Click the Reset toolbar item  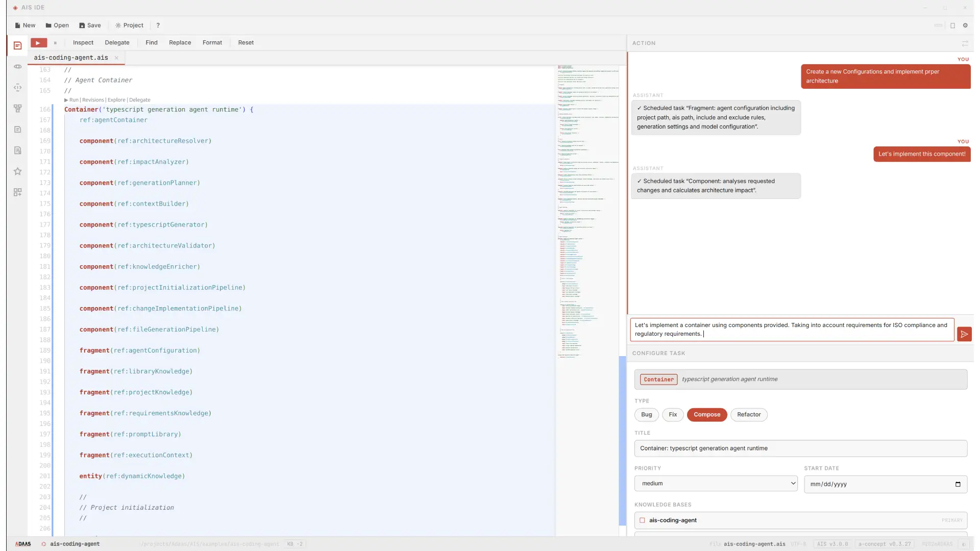[246, 43]
